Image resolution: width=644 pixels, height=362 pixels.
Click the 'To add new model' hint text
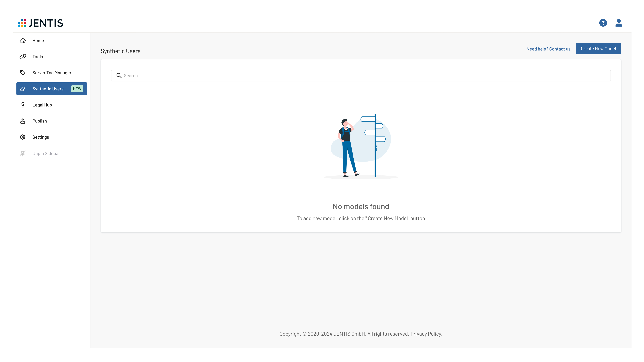pyautogui.click(x=361, y=218)
